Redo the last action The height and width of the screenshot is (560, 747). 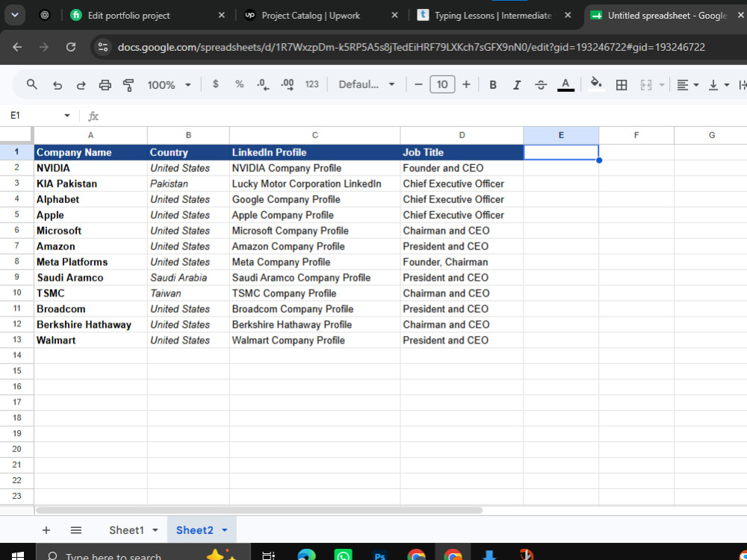click(81, 85)
